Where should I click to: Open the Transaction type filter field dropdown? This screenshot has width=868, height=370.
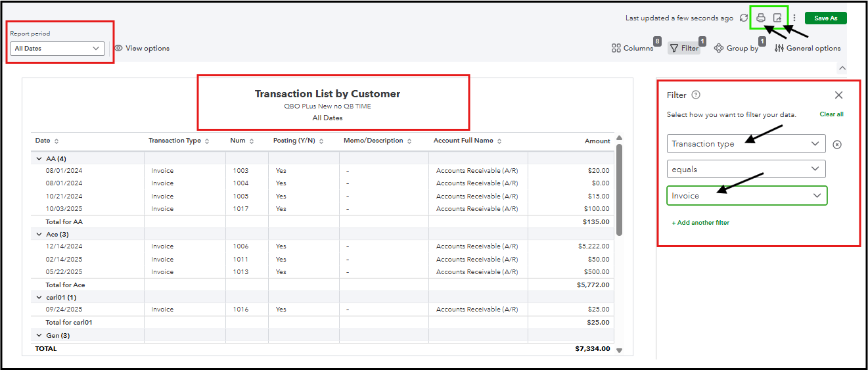click(746, 144)
